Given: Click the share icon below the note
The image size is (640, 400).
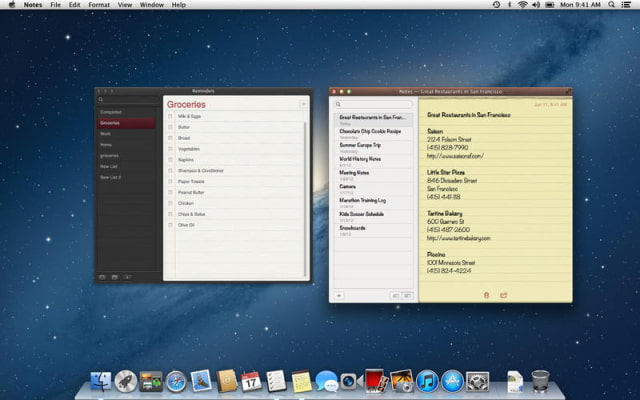Looking at the screenshot, I should (503, 295).
